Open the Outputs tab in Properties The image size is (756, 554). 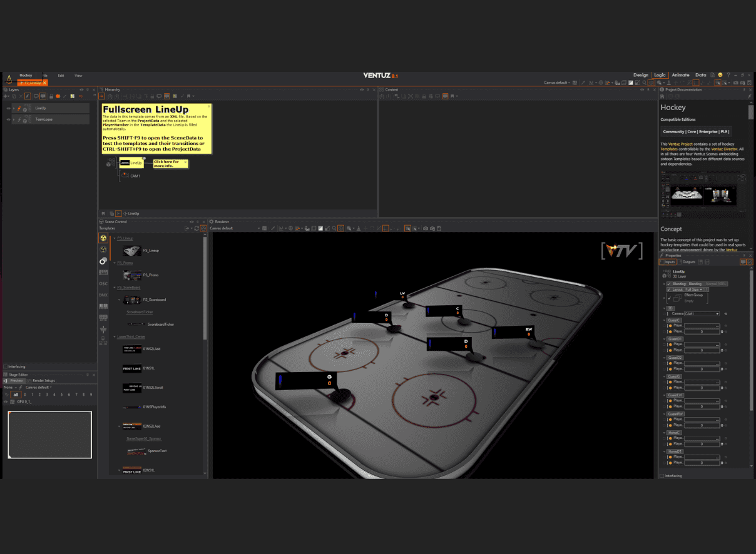point(687,261)
